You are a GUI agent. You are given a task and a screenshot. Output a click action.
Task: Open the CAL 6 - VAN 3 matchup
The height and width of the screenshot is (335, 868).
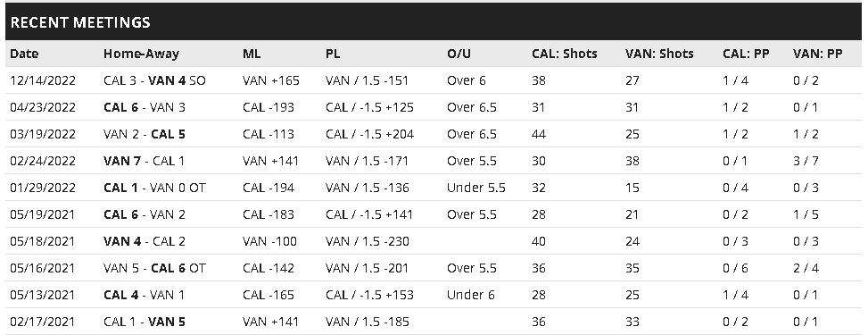coord(145,107)
